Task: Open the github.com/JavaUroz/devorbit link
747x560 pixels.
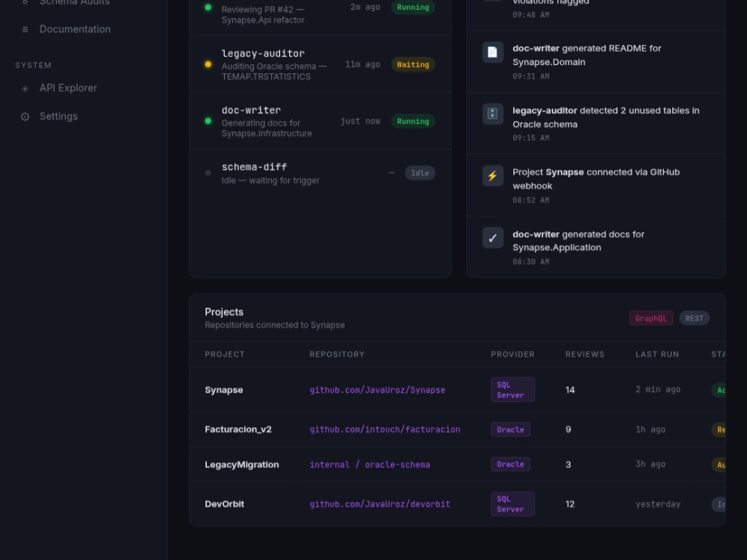Action: point(379,504)
